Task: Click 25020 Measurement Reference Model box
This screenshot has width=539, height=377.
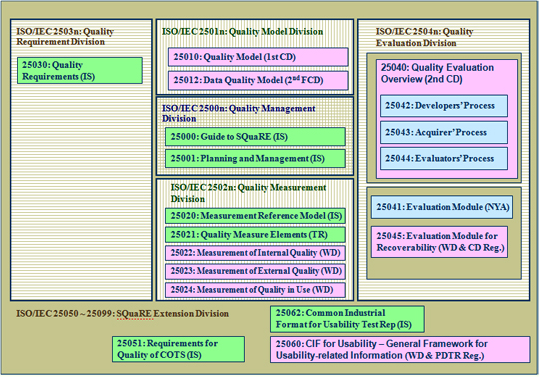Action: pos(255,216)
